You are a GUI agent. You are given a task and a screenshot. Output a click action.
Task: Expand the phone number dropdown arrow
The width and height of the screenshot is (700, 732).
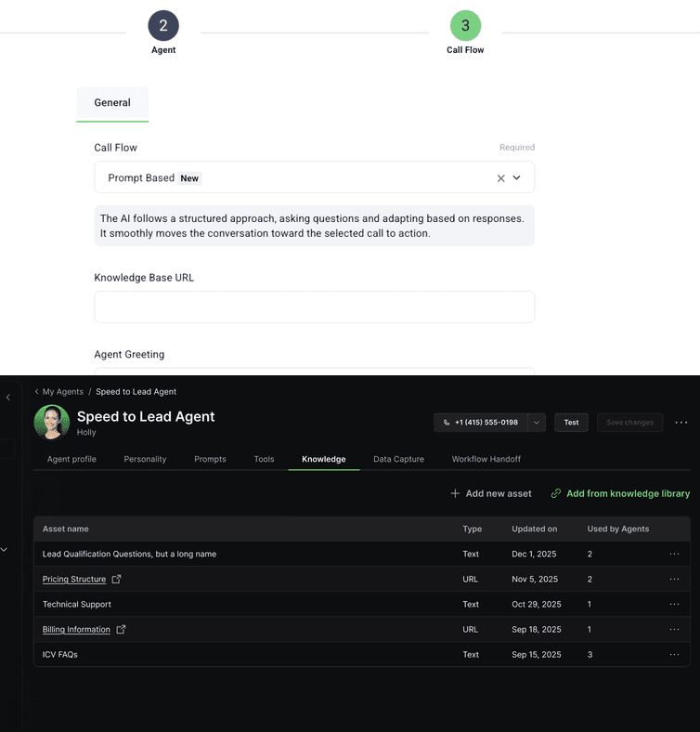coord(537,423)
